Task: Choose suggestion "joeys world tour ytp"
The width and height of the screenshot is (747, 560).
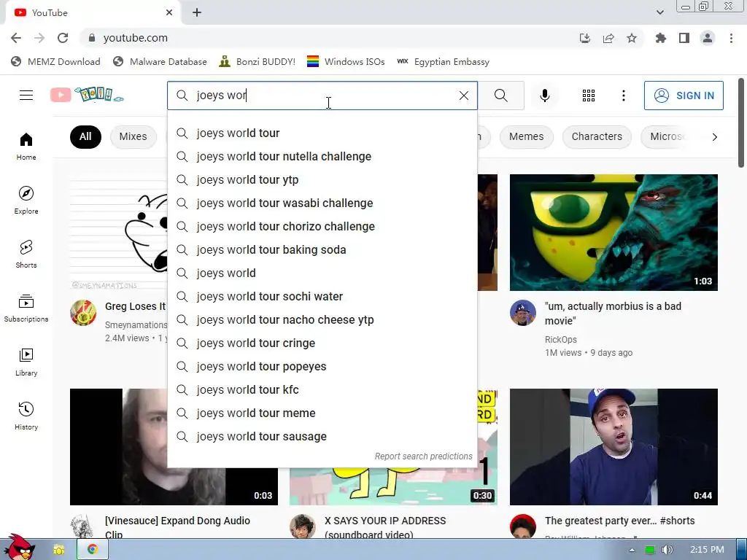Action: coord(322,180)
